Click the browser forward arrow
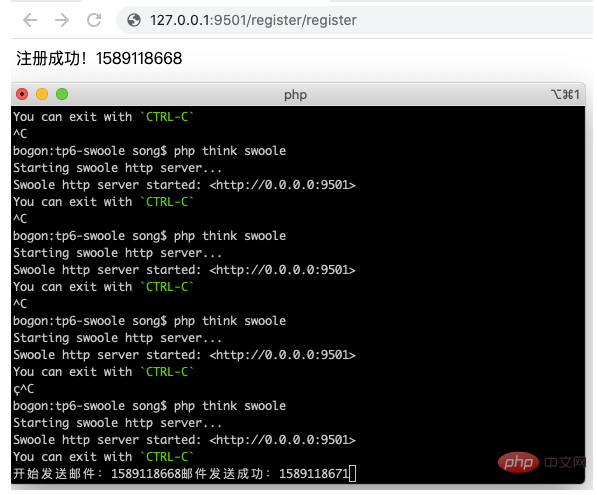 tap(62, 20)
